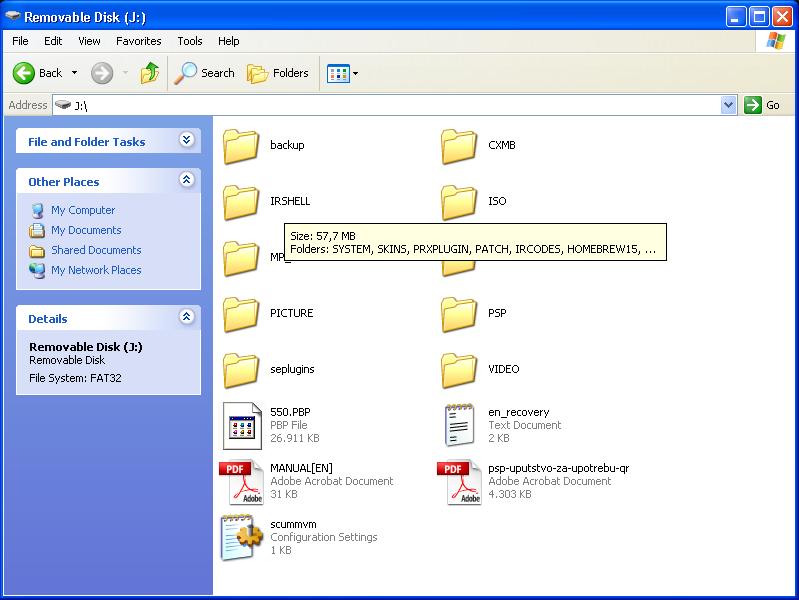This screenshot has height=600, width=799.
Task: Select the ISO folder icon
Action: pyautogui.click(x=459, y=202)
